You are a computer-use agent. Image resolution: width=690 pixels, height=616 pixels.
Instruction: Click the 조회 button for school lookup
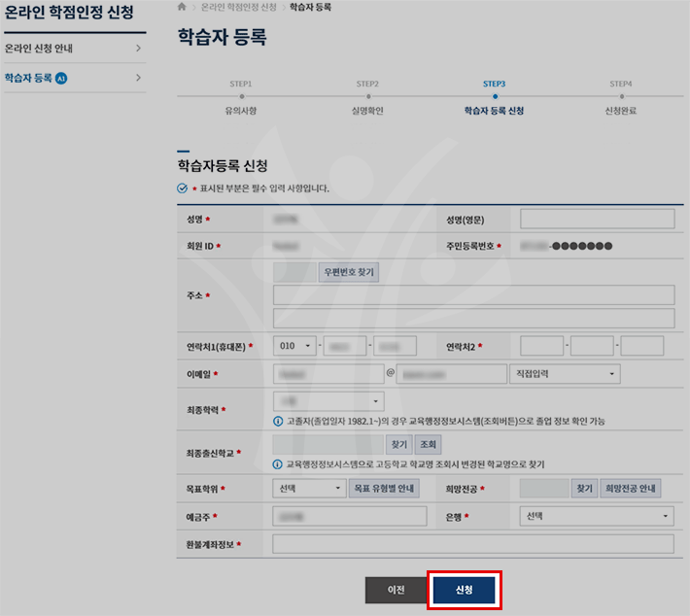428,444
